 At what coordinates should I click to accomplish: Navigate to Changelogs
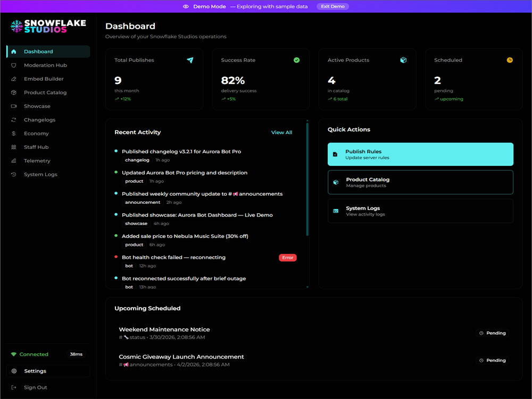point(48,120)
